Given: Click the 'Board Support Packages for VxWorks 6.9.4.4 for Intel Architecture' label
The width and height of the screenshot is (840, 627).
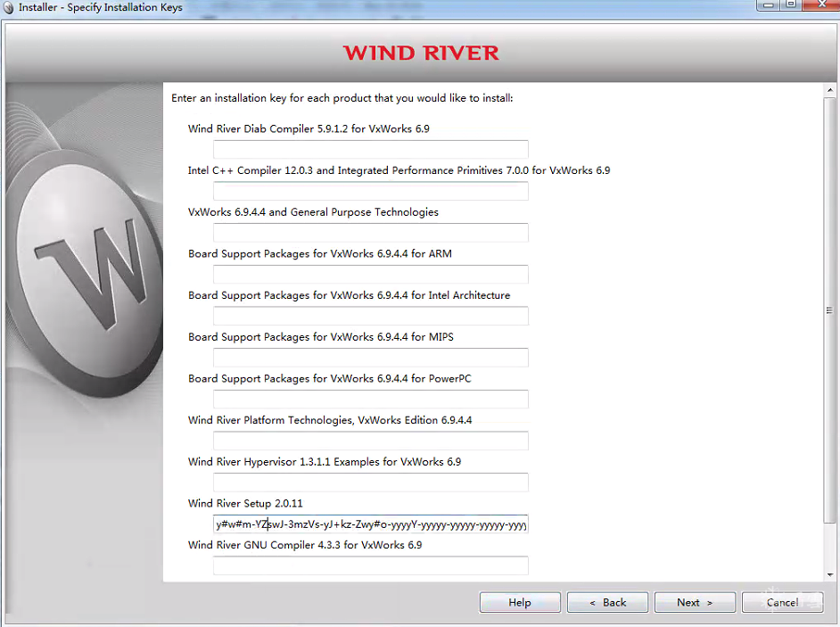Looking at the screenshot, I should [x=350, y=295].
